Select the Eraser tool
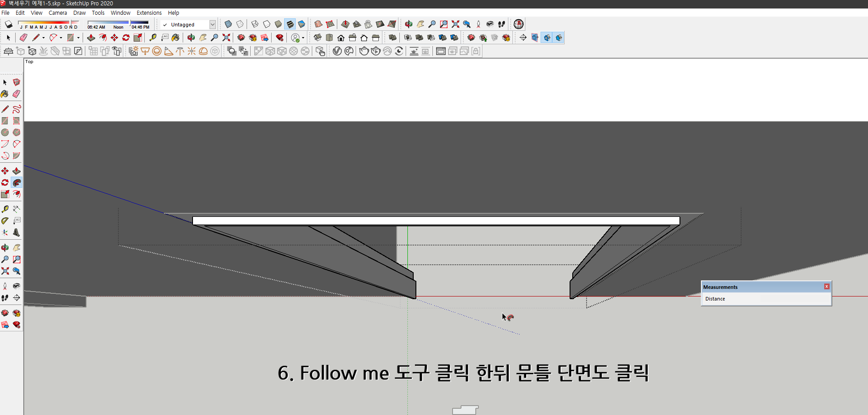This screenshot has height=415, width=868. [23, 38]
